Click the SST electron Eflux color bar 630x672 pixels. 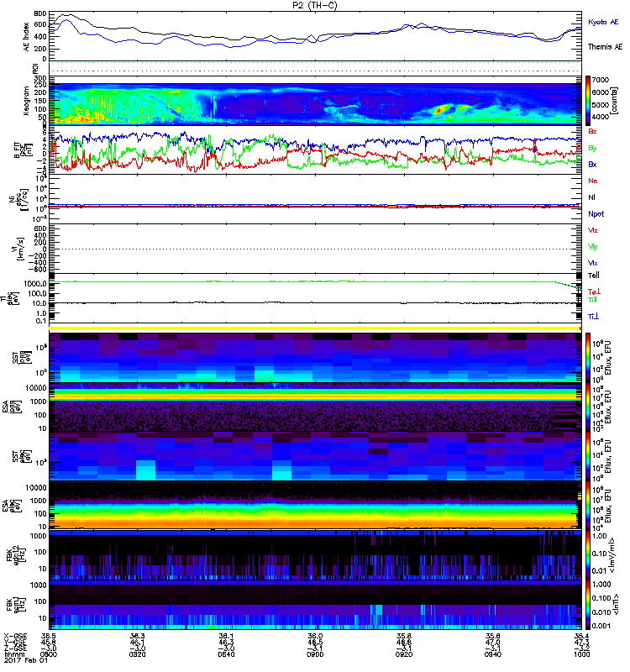pos(588,455)
